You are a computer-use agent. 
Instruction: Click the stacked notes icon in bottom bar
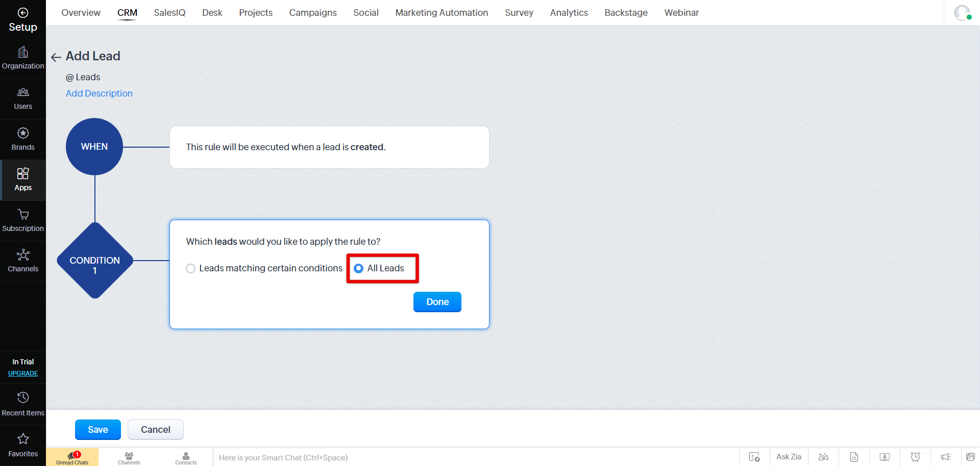970,457
